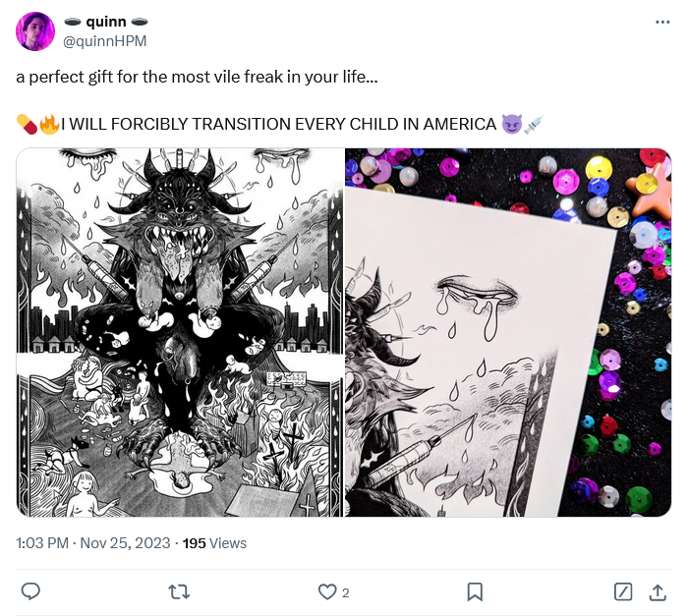The height and width of the screenshot is (616, 688).
Task: Click the fire emoji in the post text
Action: click(49, 124)
